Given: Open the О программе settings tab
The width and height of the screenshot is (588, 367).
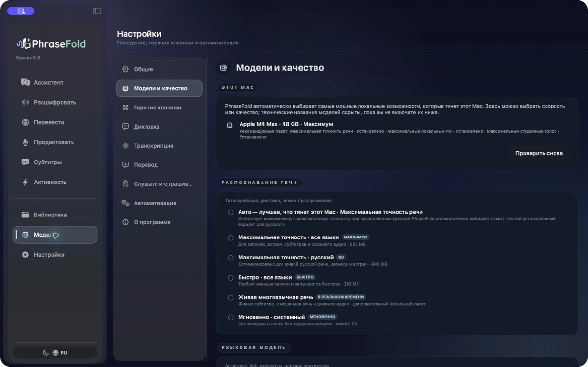Looking at the screenshot, I should pos(159,222).
